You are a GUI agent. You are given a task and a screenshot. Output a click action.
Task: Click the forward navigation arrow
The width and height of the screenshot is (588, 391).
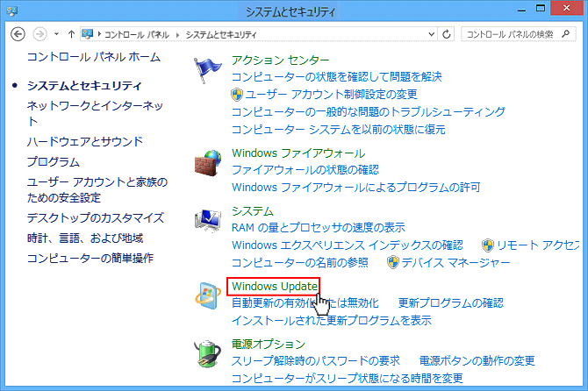click(x=39, y=34)
